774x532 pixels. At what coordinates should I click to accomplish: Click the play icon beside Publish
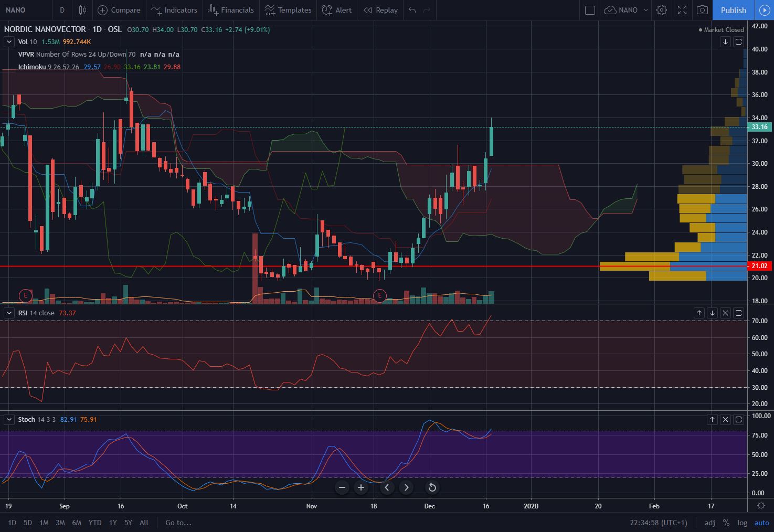tap(764, 10)
